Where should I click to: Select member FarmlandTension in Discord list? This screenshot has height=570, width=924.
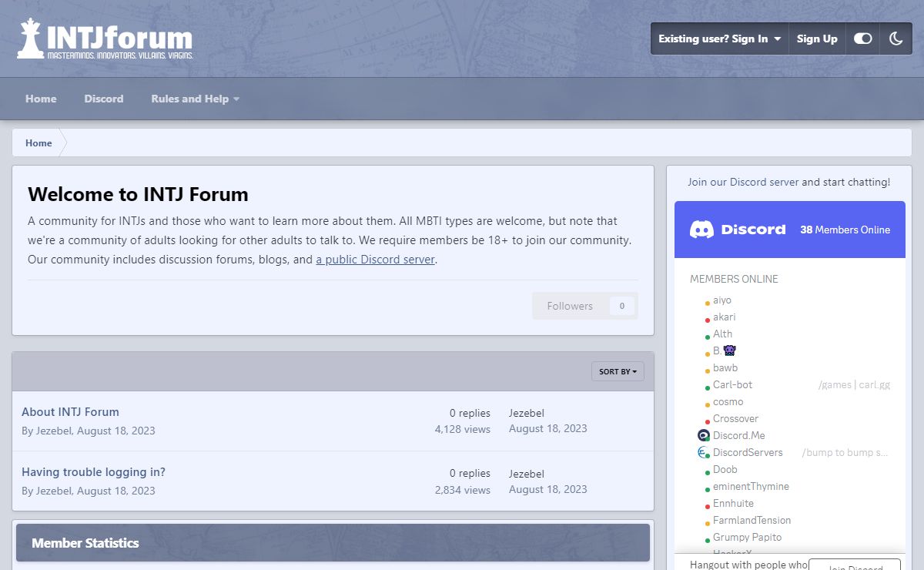coord(752,520)
